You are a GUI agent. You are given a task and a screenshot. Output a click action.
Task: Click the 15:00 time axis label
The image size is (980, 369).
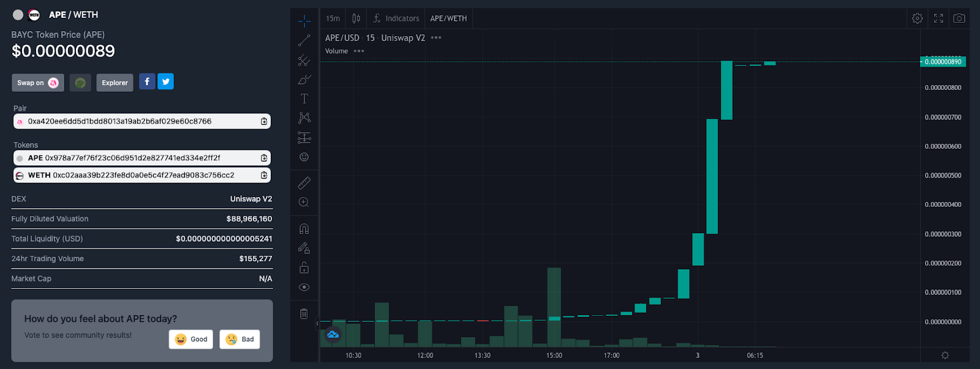click(554, 356)
